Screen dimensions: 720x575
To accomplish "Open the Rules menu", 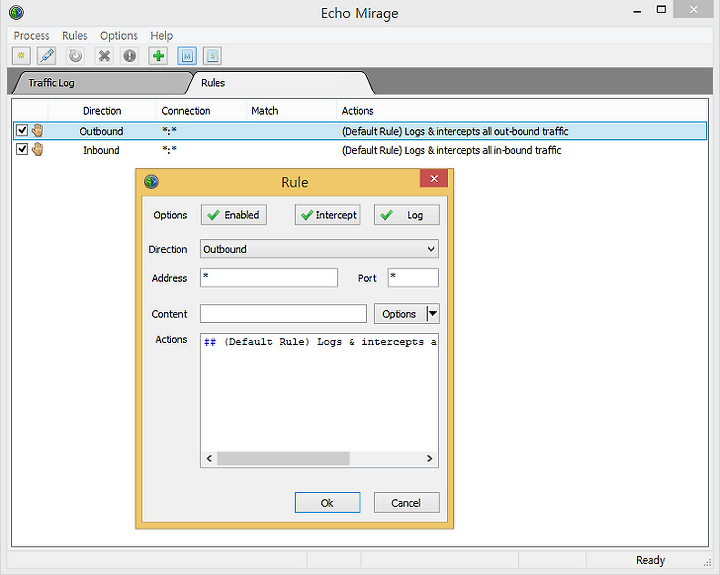I will (x=74, y=35).
